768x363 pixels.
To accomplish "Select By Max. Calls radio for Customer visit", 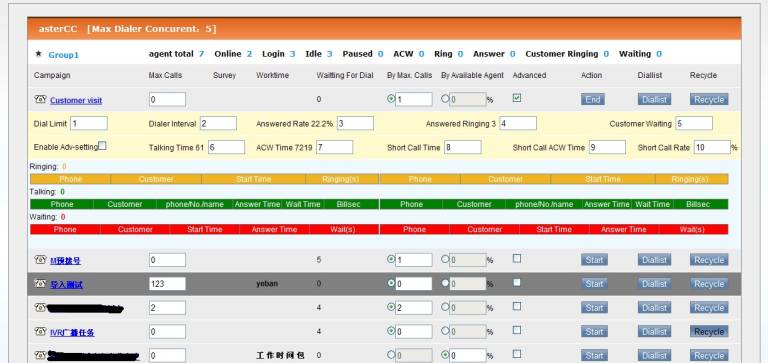I will tap(391, 98).
